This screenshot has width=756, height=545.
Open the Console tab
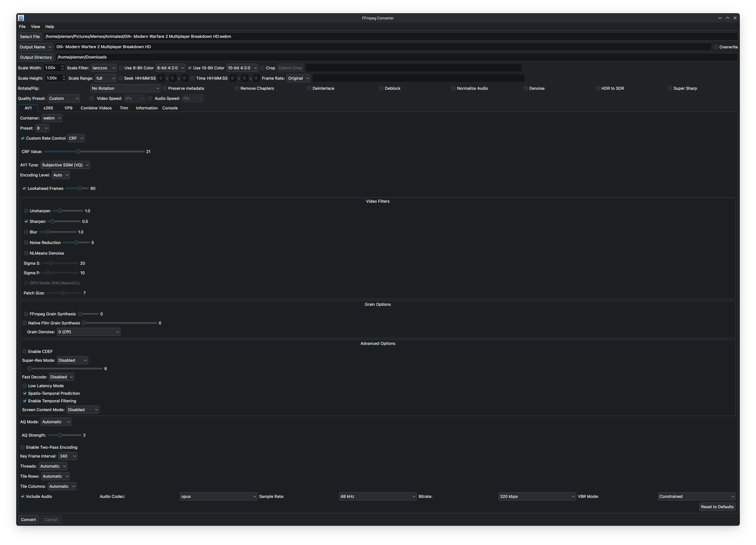point(170,108)
